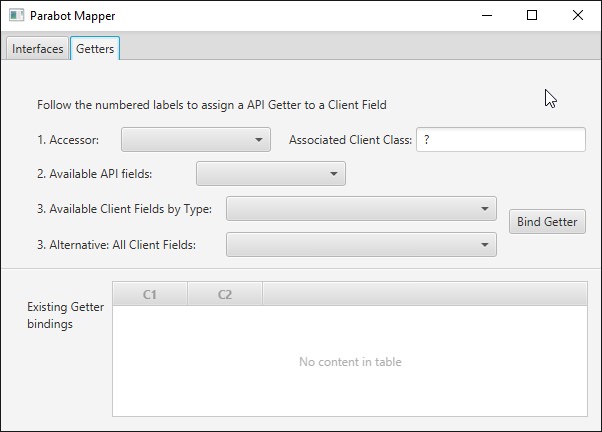Close the Parabot Mapper window

(578, 15)
